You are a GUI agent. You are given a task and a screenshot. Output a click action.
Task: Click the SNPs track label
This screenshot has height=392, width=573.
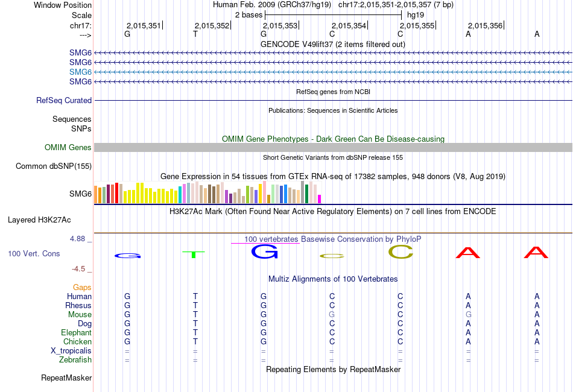click(x=81, y=128)
